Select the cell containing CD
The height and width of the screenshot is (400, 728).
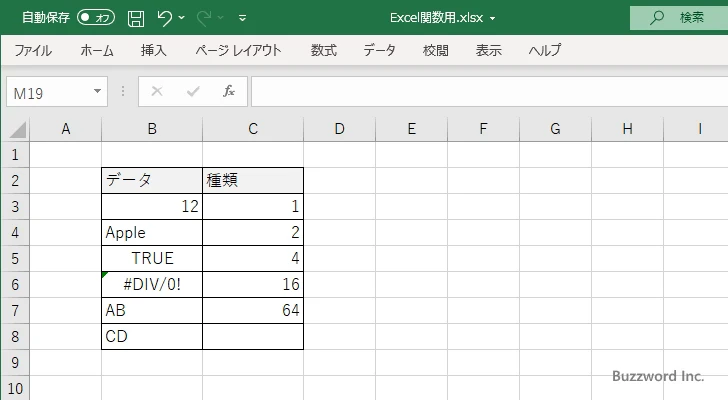tap(152, 336)
